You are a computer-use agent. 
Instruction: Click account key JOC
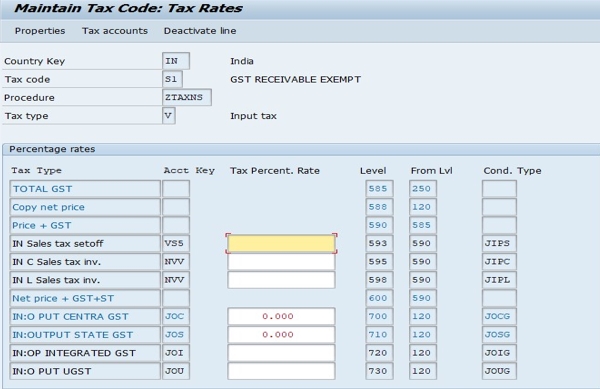[176, 316]
